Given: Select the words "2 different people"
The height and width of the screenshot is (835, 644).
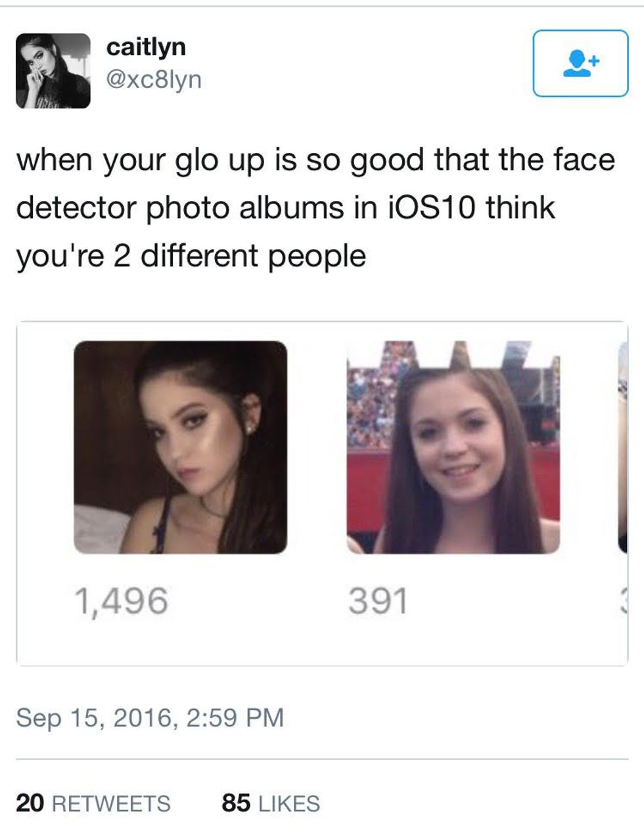Looking at the screenshot, I should (240, 256).
